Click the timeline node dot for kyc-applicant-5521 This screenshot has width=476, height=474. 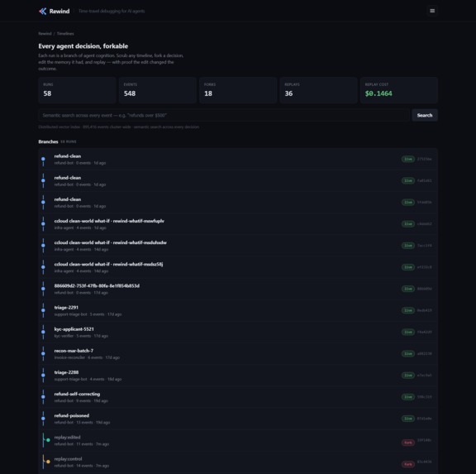(x=43, y=332)
